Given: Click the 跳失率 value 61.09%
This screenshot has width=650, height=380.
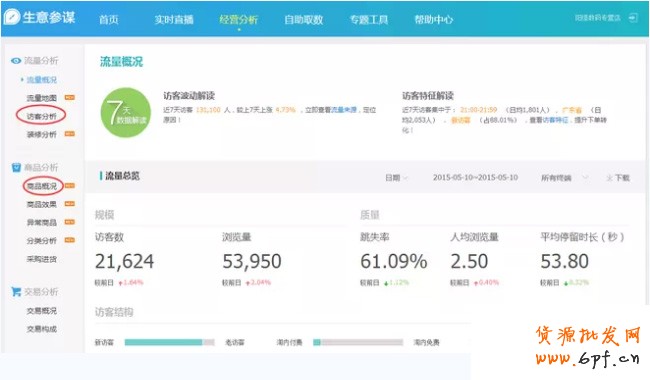Looking at the screenshot, I should (x=393, y=261).
